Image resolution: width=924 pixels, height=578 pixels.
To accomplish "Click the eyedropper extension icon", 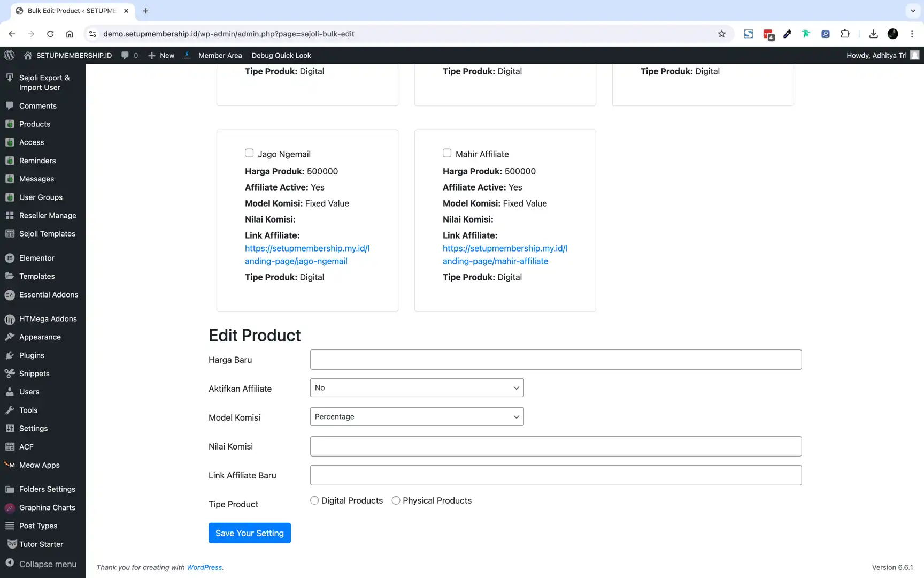I will pos(787,33).
